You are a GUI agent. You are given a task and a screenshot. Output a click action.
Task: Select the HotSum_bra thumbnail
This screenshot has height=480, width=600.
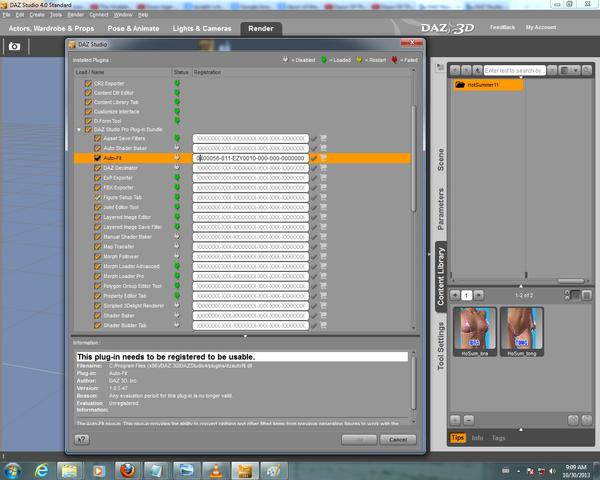(475, 331)
